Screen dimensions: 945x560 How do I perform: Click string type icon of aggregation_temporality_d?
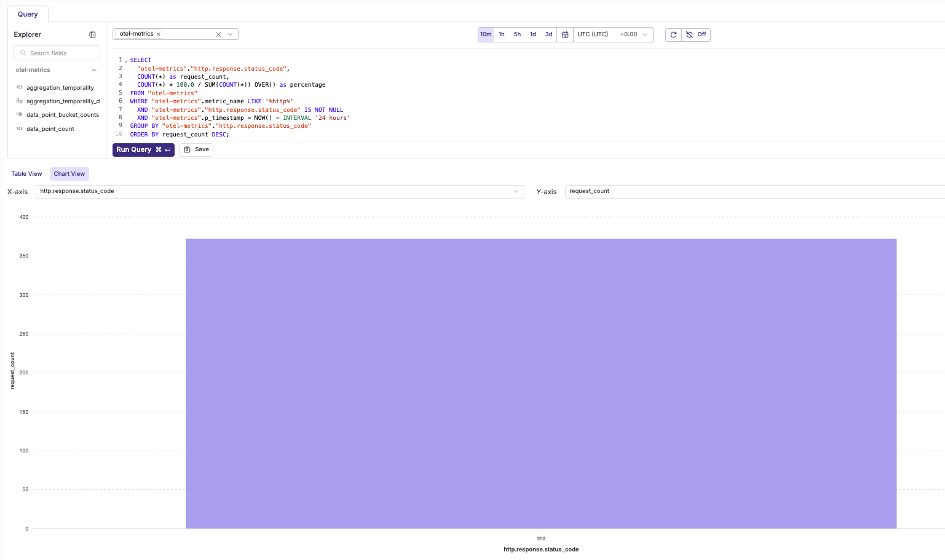[x=19, y=101]
